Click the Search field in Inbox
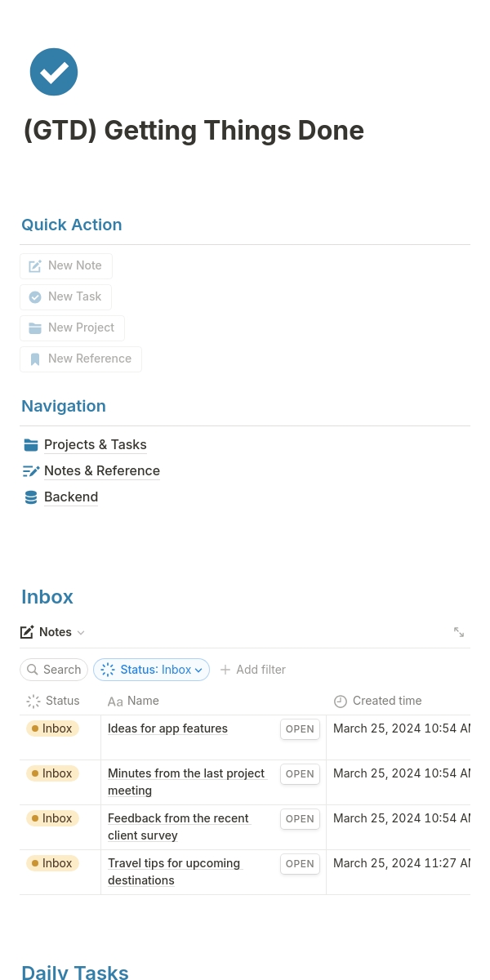 tap(54, 670)
